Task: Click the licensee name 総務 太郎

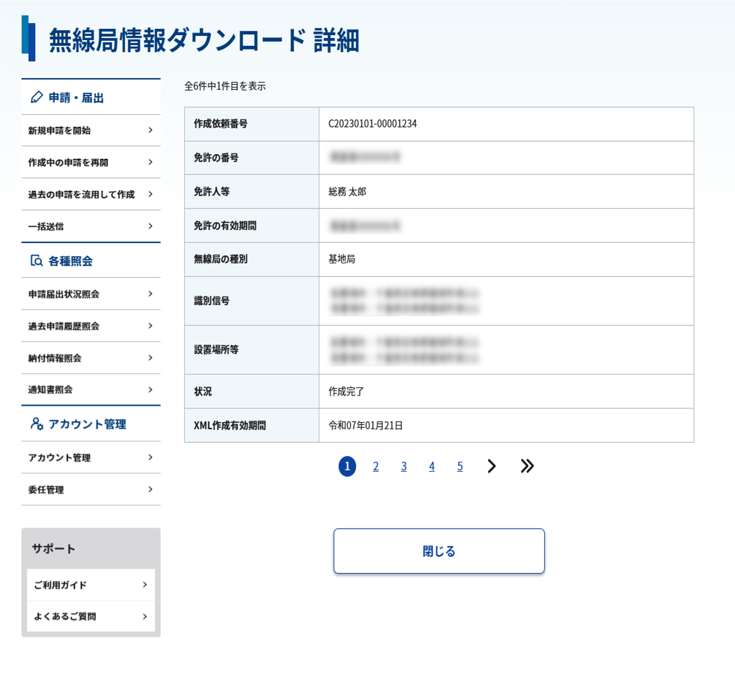Action: (347, 191)
